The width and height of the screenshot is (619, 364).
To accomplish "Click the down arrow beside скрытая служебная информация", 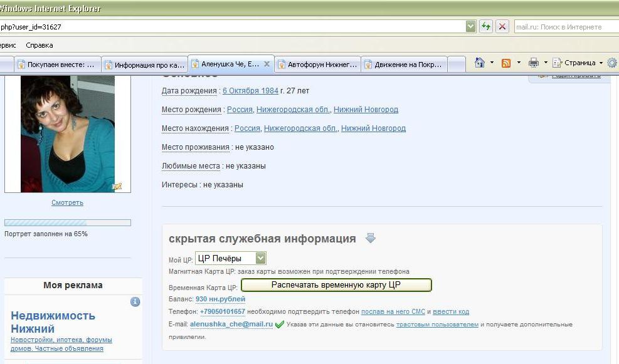I will coord(370,238).
